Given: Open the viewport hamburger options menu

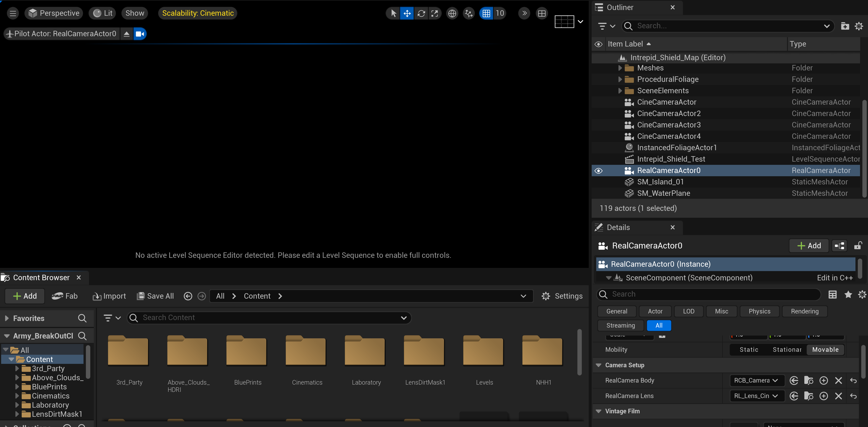Looking at the screenshot, I should 13,13.
